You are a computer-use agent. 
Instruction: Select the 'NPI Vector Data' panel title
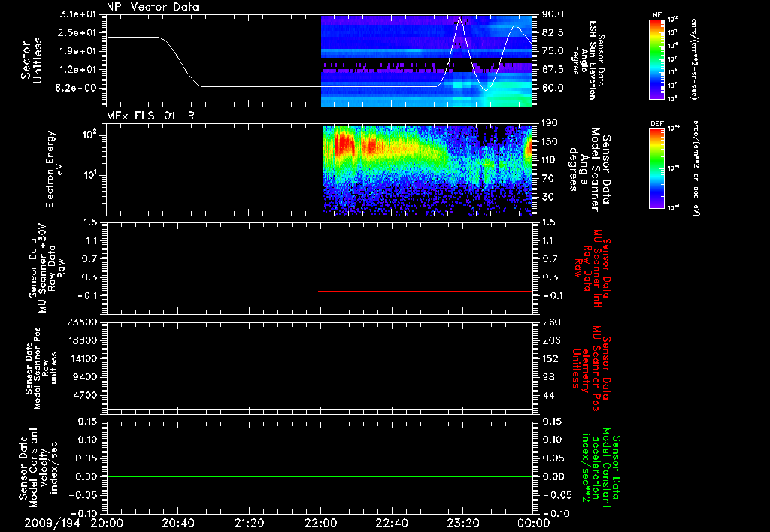pyautogui.click(x=153, y=7)
